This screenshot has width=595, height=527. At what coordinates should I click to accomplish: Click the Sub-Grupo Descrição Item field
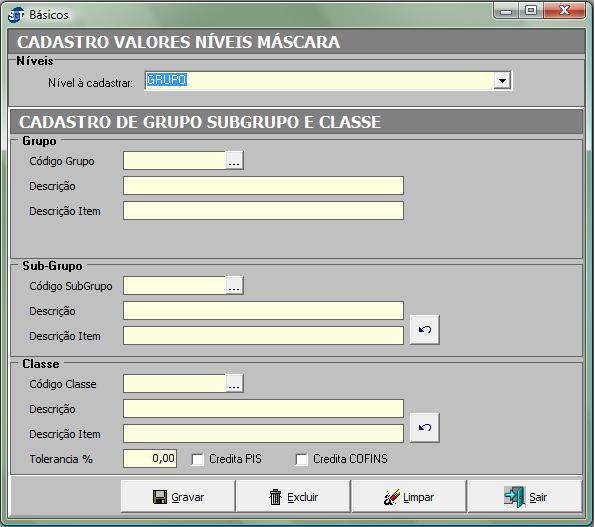(x=263, y=336)
